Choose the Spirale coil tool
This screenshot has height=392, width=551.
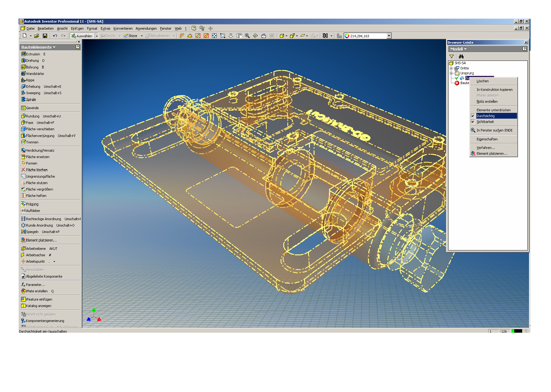coord(31,100)
